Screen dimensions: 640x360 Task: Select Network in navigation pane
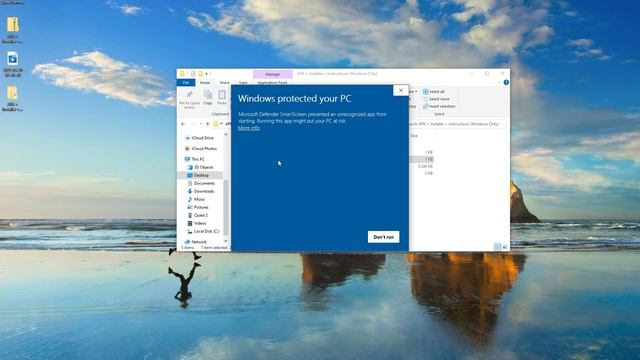[195, 242]
